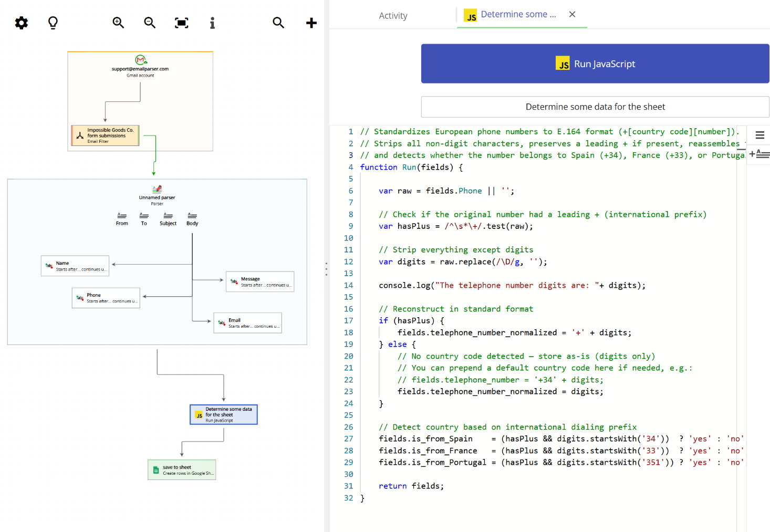Open the save to sheet node
This screenshot has width=770, height=532.
[x=182, y=469]
